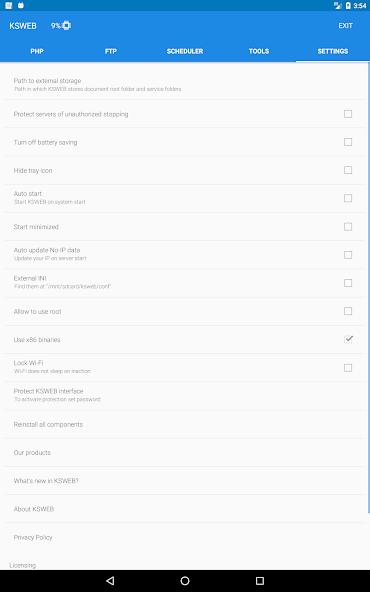Click the EXIT button

[x=345, y=26]
